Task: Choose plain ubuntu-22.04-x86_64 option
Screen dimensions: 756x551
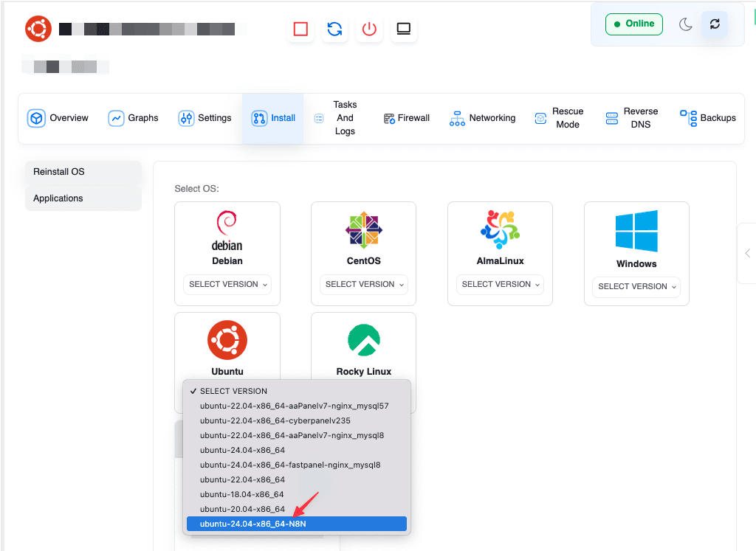Action: [x=297, y=479]
